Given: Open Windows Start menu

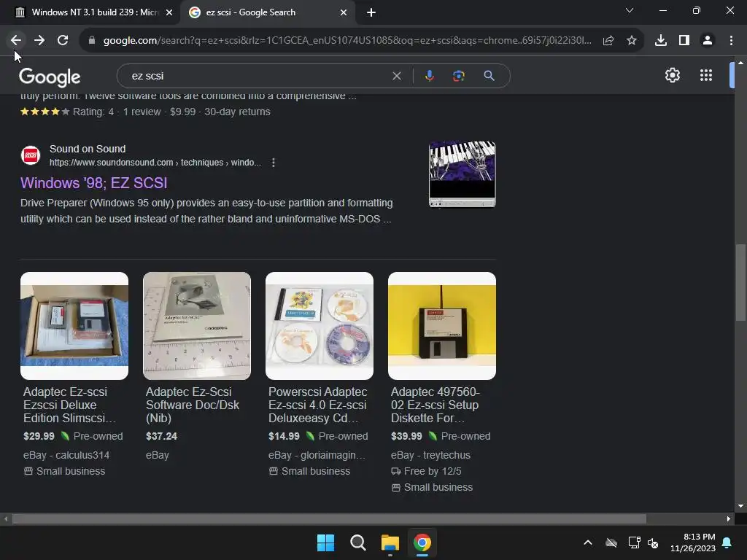Looking at the screenshot, I should pyautogui.click(x=326, y=542).
